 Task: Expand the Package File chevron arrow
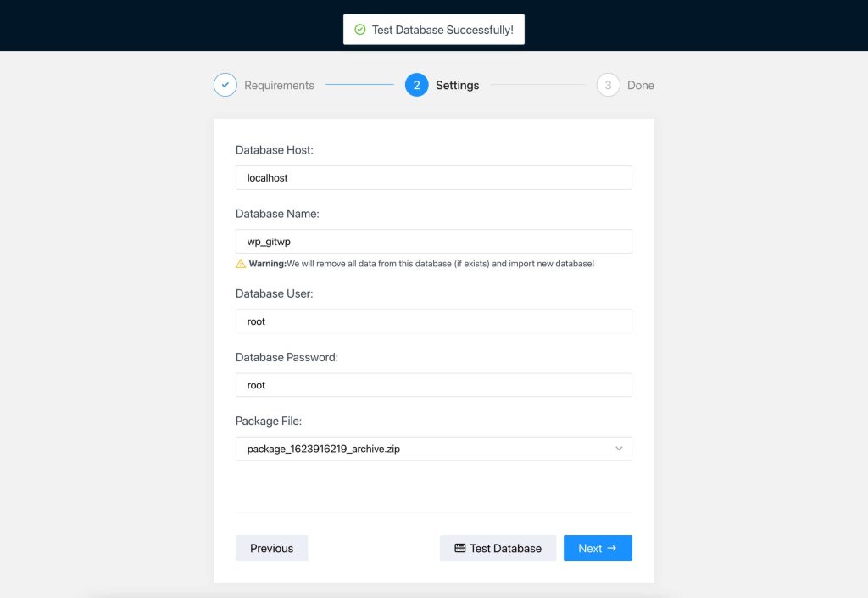click(x=619, y=449)
